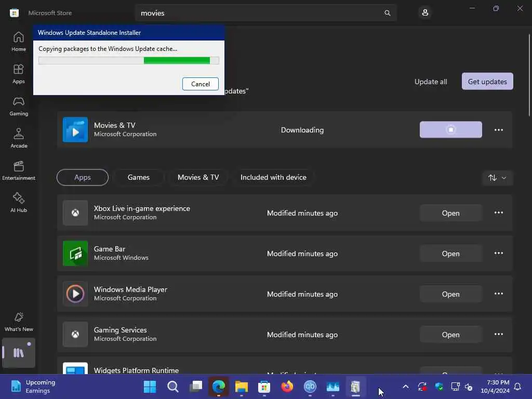Click the Microsoft Store logo icon
Screen dimensions: 532x399
[x=14, y=13]
